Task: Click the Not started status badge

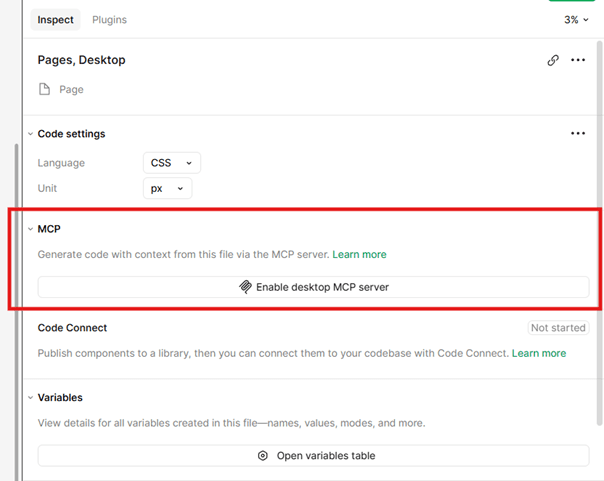Action: point(558,328)
